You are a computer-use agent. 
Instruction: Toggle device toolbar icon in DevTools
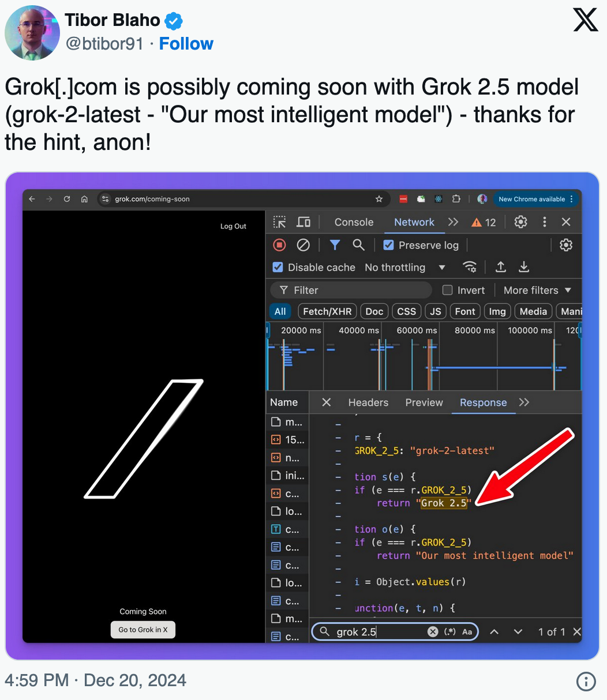pos(303,222)
